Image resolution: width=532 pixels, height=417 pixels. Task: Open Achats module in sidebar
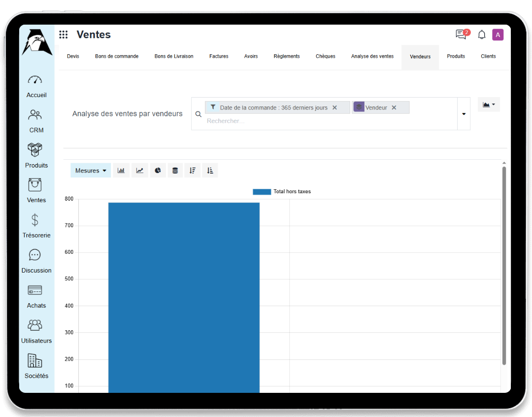[x=36, y=296]
